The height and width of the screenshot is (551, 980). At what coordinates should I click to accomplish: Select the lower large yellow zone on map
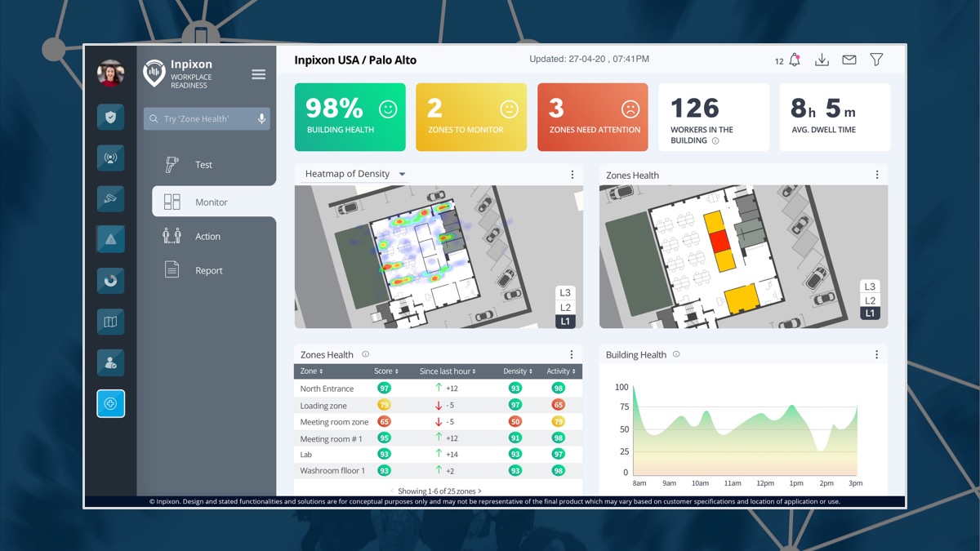coord(741,299)
